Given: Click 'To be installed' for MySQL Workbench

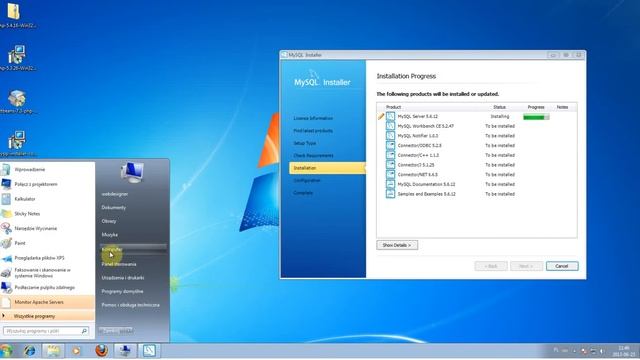Looking at the screenshot, I should [500, 126].
